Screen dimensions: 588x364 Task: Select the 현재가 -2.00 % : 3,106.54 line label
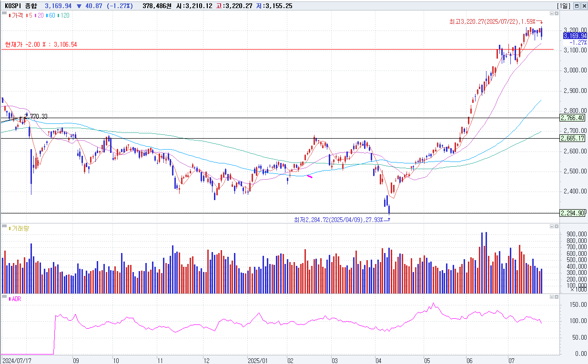(x=41, y=44)
